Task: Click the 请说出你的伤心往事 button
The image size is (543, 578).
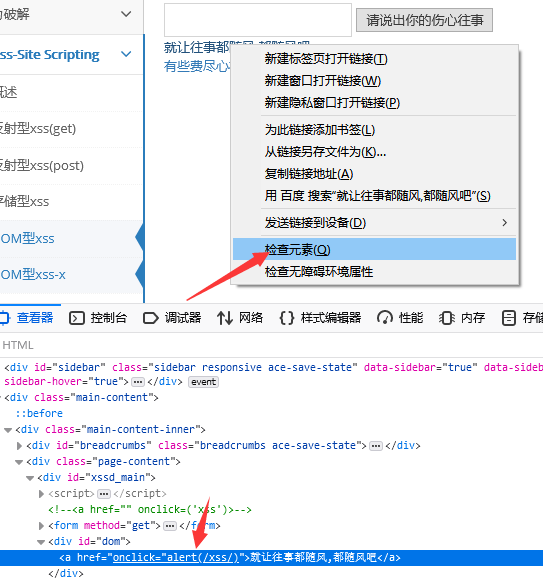Action: coord(424,20)
